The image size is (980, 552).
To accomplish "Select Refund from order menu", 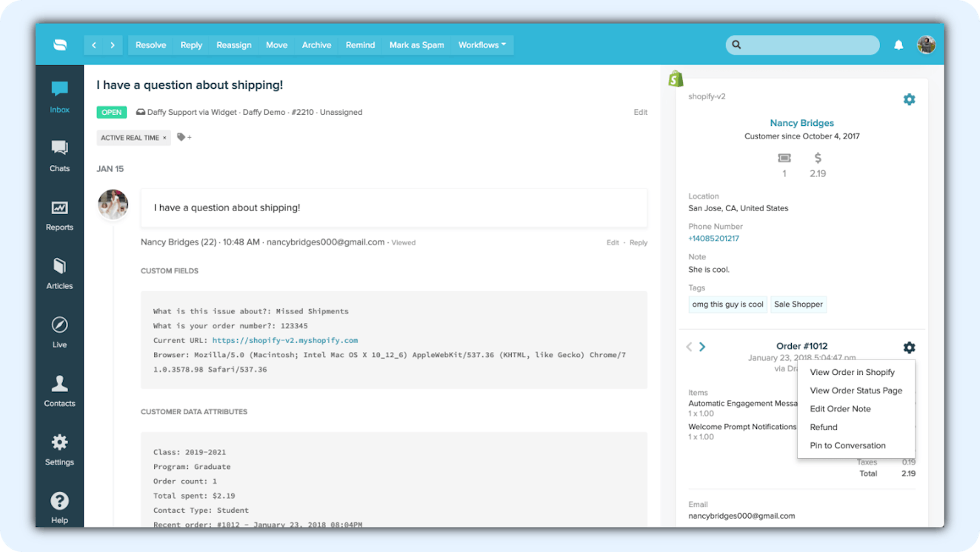I will (x=824, y=428).
